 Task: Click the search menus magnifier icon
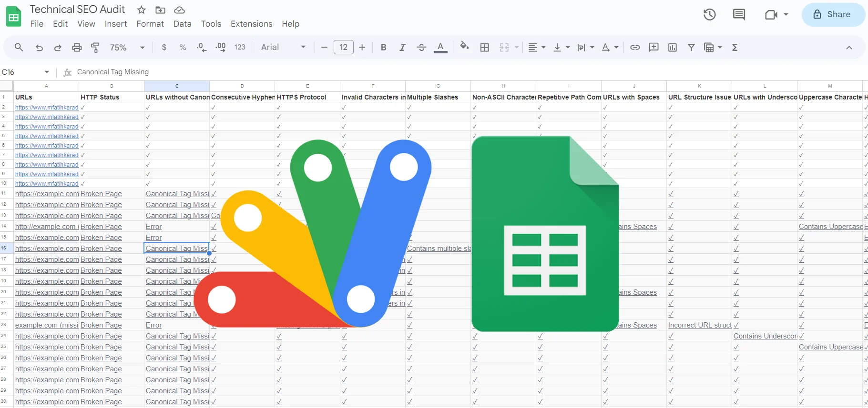[19, 47]
